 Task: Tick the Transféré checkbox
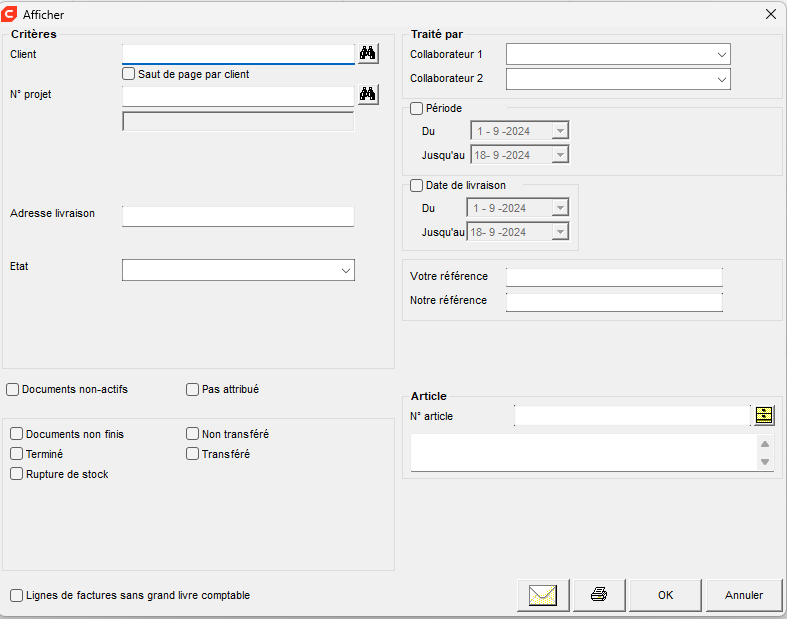point(192,454)
